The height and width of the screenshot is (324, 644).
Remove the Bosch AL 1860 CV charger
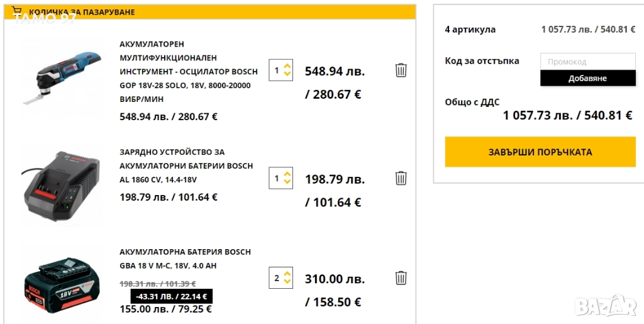pyautogui.click(x=401, y=178)
